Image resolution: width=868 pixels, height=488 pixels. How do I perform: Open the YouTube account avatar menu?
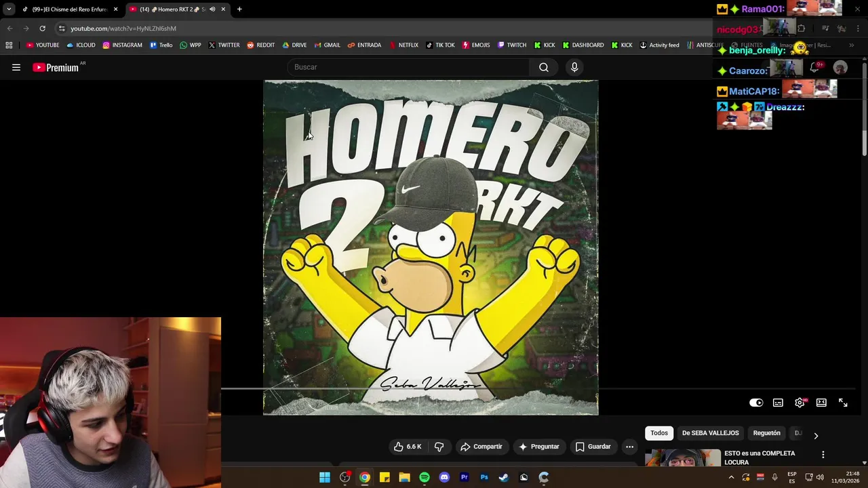pos(840,67)
